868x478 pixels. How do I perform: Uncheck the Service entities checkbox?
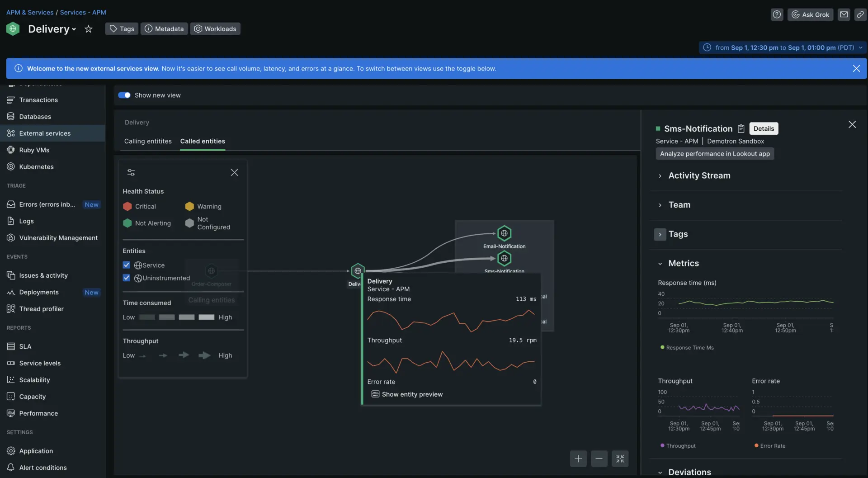click(x=127, y=265)
